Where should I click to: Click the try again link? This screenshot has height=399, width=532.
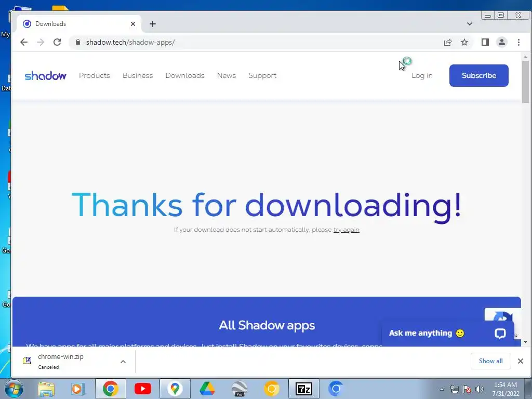point(346,230)
